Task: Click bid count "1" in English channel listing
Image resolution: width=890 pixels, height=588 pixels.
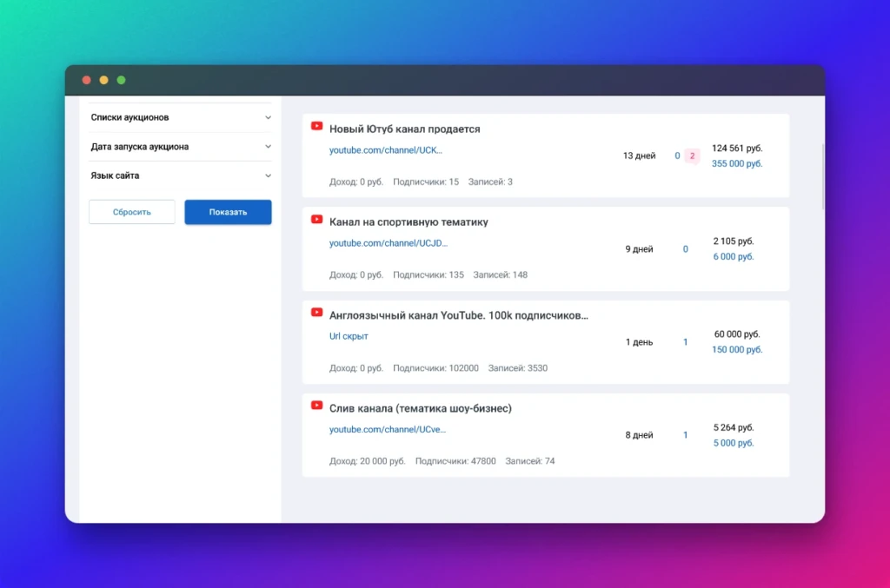Action: [685, 342]
